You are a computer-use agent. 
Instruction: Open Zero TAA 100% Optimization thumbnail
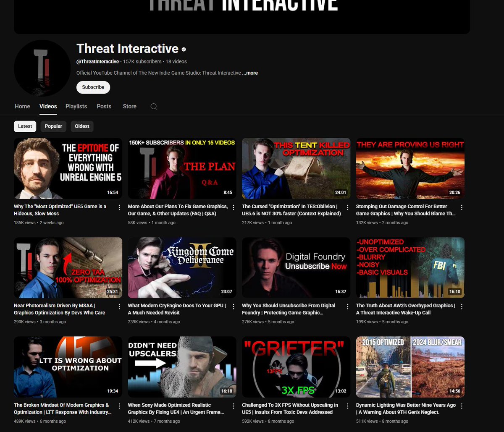tap(68, 268)
